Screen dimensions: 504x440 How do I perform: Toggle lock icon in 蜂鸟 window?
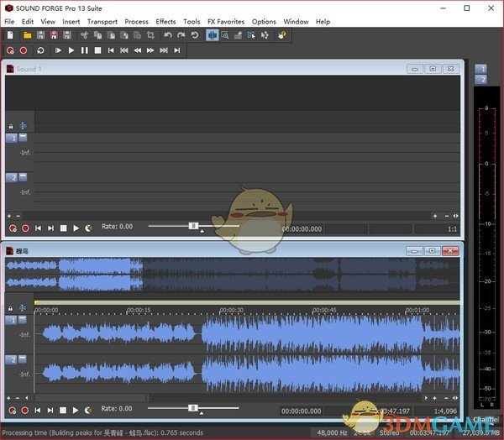point(10,308)
